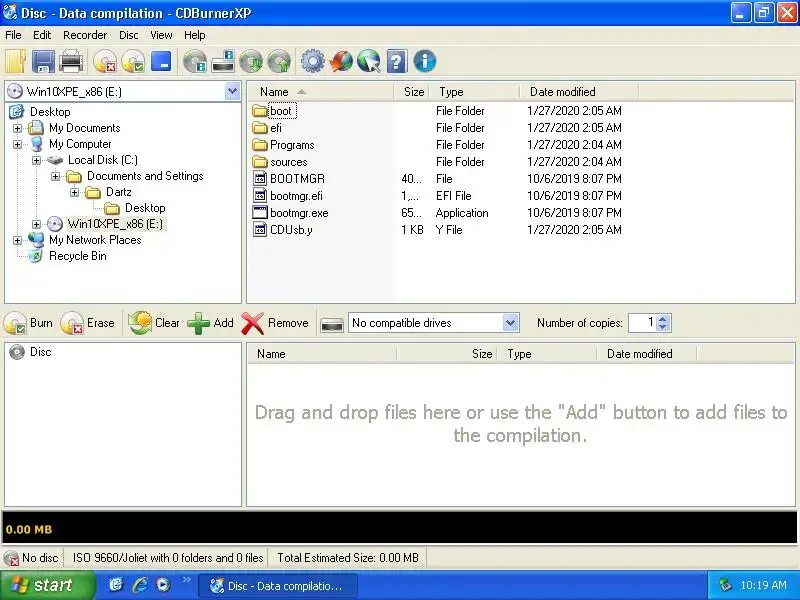This screenshot has height=600, width=800.
Task: Select the CDUsb.y file
Action: (291, 230)
